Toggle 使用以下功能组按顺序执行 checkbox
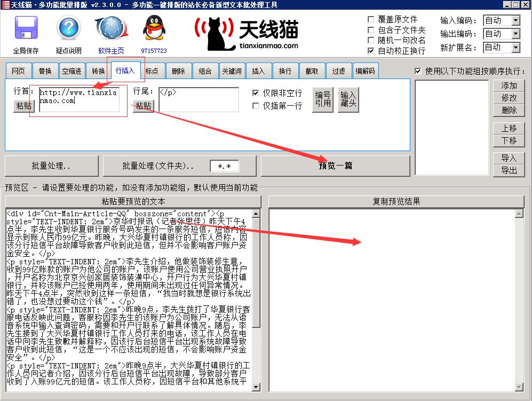Viewport: 532px width, 401px height. [x=418, y=71]
